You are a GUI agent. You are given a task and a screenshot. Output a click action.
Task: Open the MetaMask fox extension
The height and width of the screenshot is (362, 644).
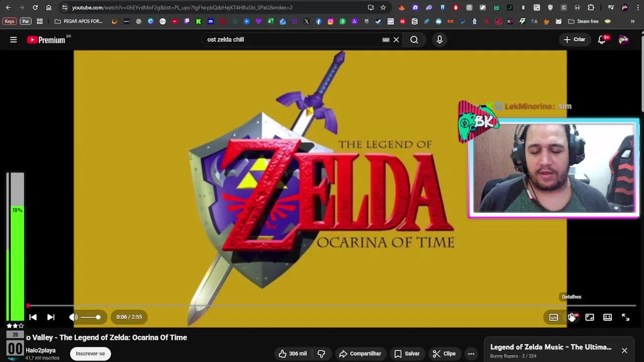401,8
